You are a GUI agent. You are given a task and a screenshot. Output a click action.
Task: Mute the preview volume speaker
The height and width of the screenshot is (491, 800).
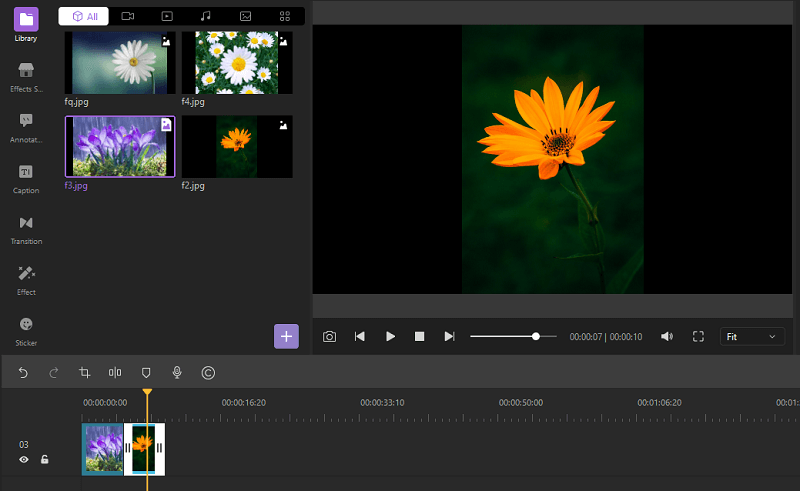667,337
